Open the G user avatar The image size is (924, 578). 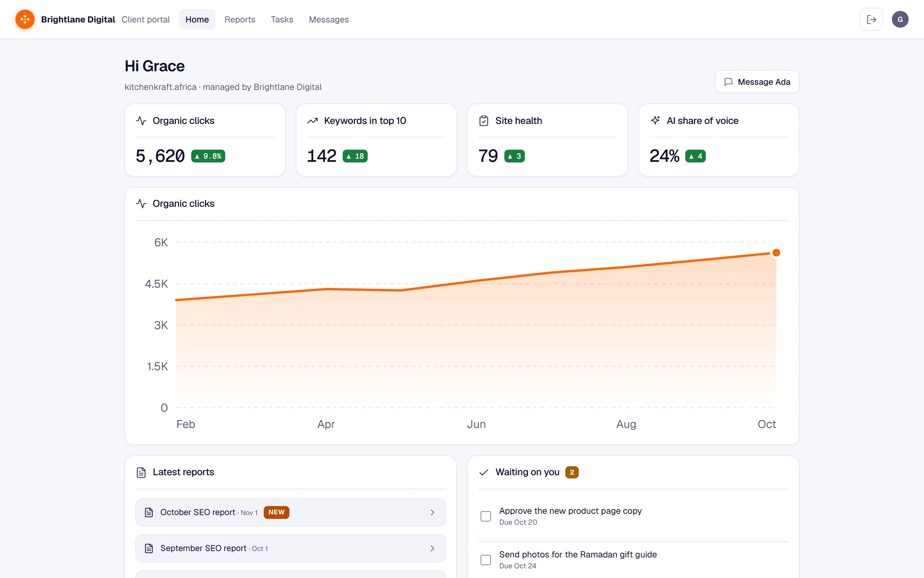coord(900,19)
